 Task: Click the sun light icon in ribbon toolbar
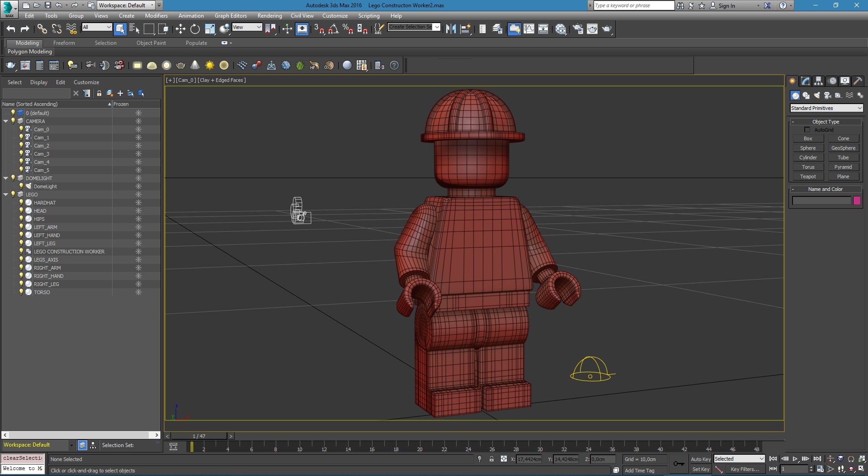[210, 65]
